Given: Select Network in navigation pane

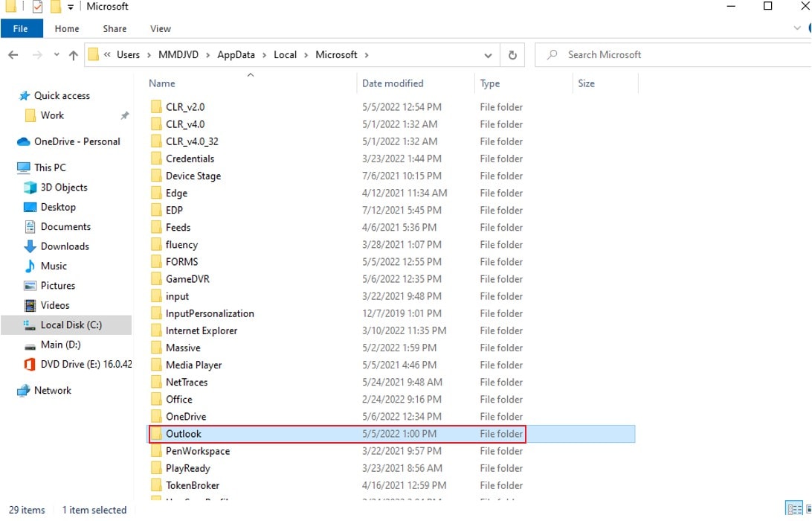Looking at the screenshot, I should click(52, 391).
